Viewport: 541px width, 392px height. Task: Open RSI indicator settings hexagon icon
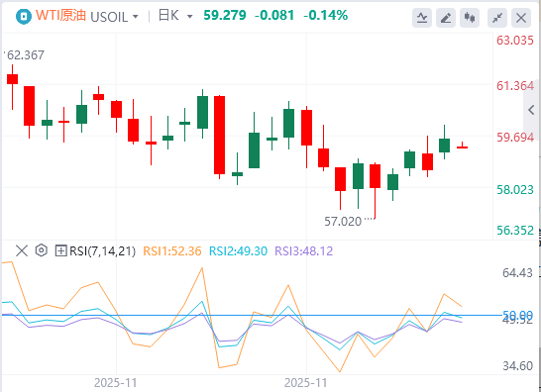click(41, 250)
